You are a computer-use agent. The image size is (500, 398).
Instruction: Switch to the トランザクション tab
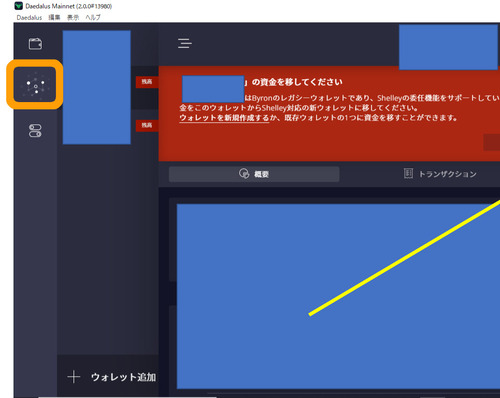click(x=440, y=174)
